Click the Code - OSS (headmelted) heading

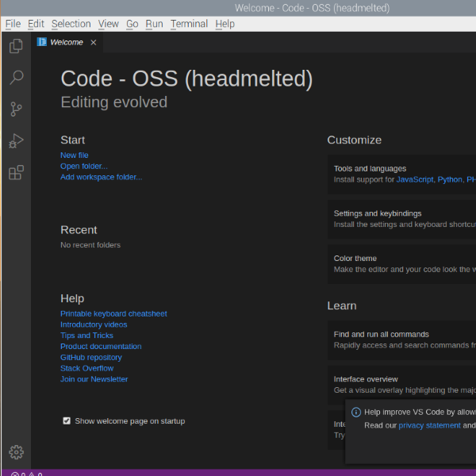pos(186,79)
